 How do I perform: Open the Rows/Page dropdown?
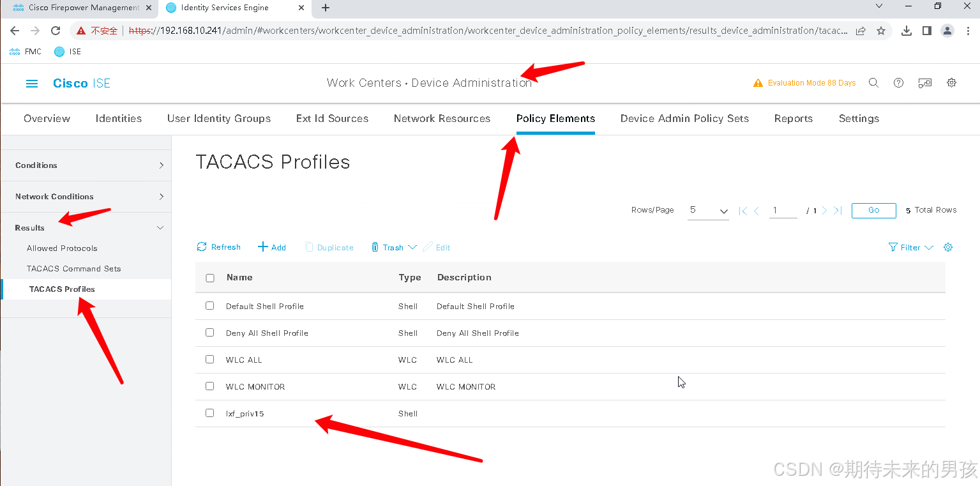(x=708, y=211)
